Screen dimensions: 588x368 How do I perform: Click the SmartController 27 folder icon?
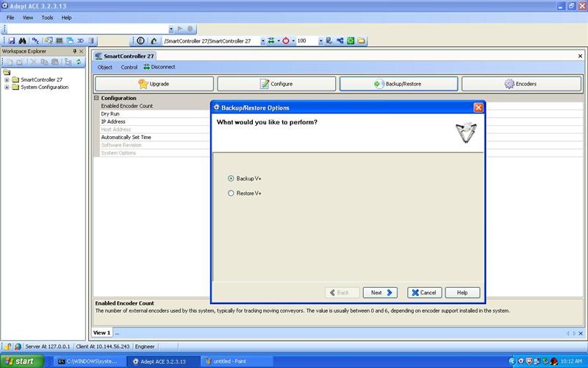click(15, 79)
